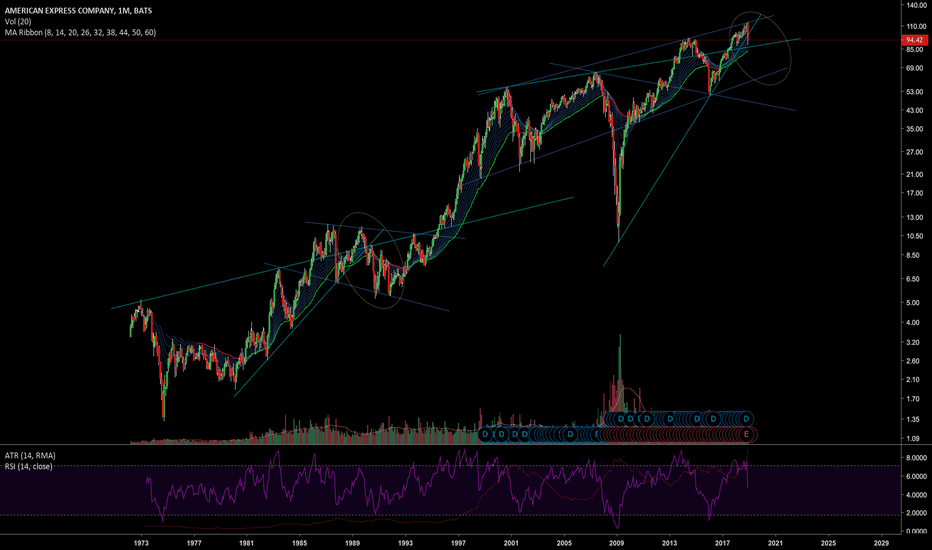The height and width of the screenshot is (550, 932).
Task: Click the 35.00 price axis label
Action: click(x=917, y=129)
